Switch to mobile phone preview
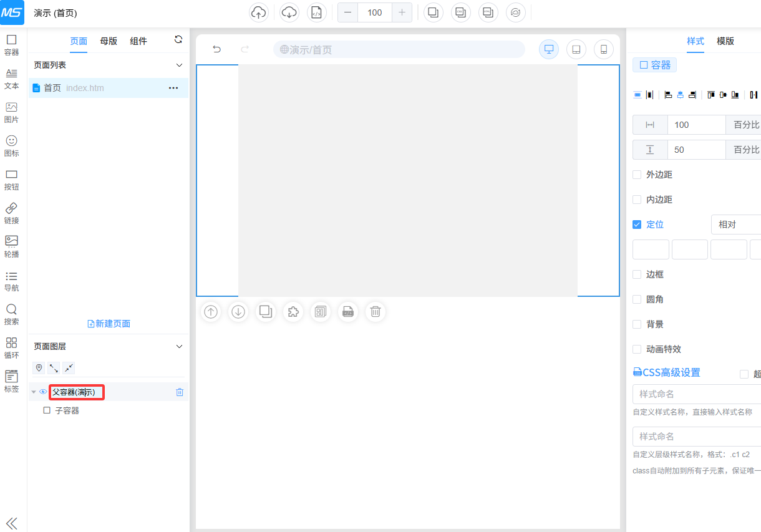The width and height of the screenshot is (761, 532). (603, 49)
